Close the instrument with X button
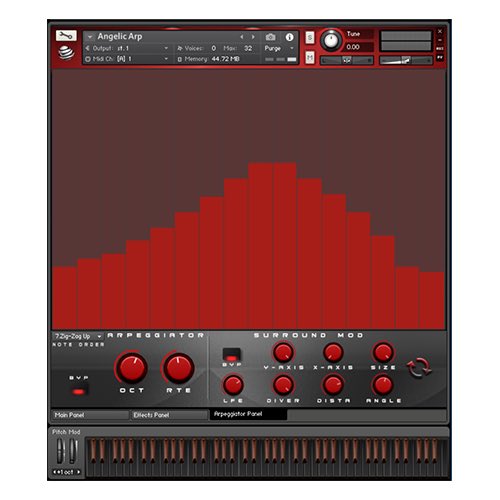The image size is (500, 500). point(440,32)
